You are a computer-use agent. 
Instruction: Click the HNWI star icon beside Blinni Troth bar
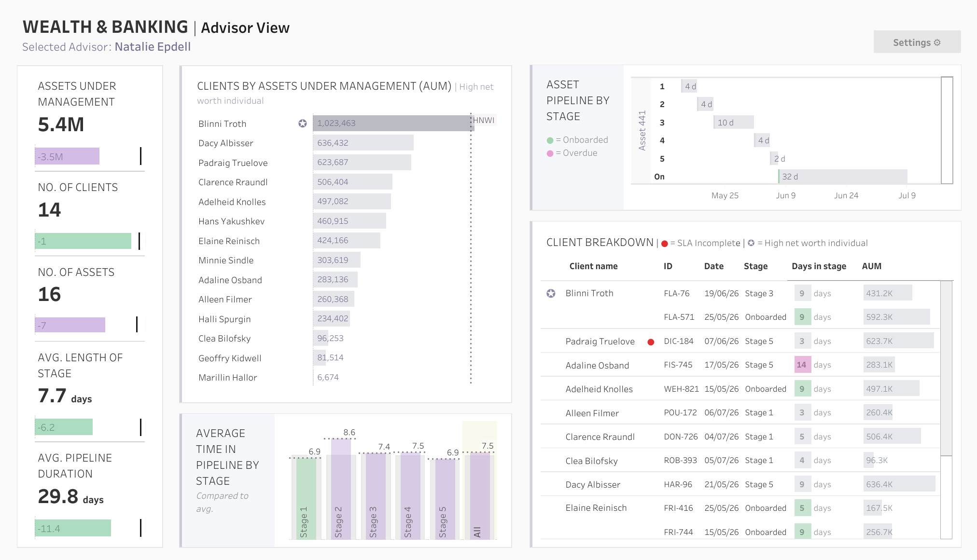pyautogui.click(x=303, y=123)
